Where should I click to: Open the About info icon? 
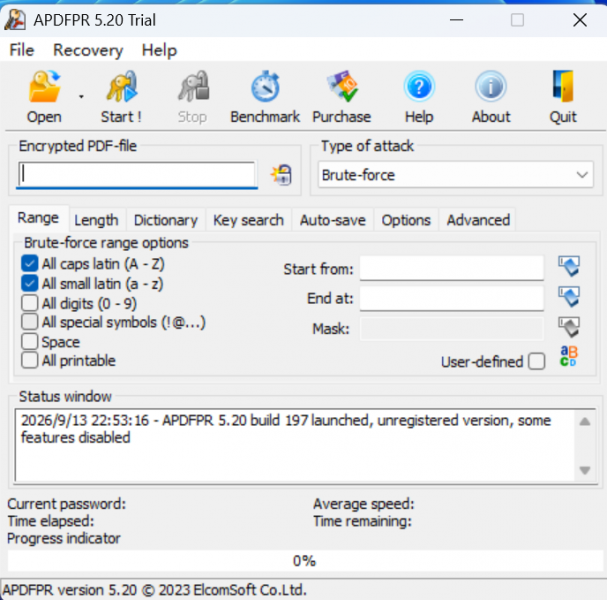491,87
